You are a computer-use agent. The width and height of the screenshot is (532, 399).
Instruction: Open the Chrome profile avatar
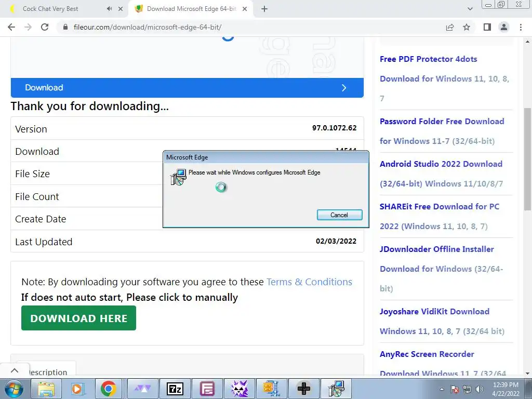click(x=504, y=27)
